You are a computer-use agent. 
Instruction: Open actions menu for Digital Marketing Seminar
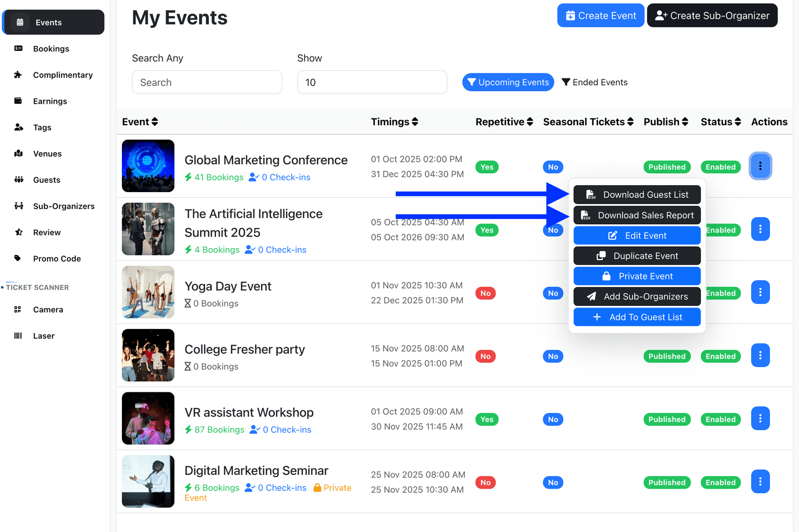tap(760, 482)
